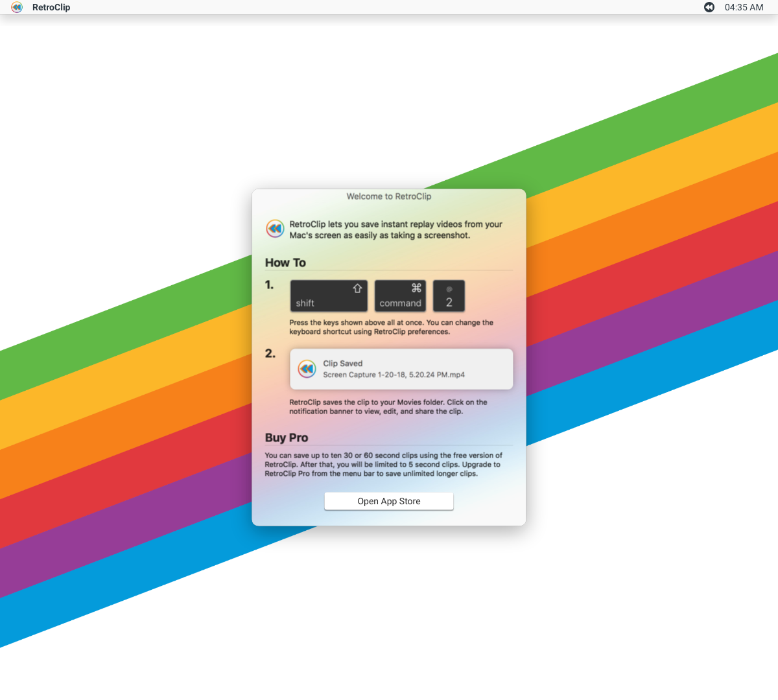Click the 'Buy Pro' heading
Viewport: 778px width, 700px height.
click(x=287, y=437)
